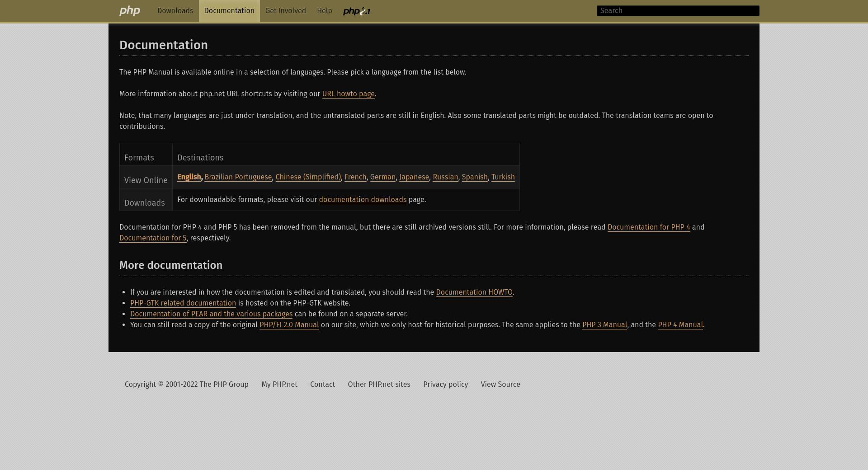View the manual in Brazilian Portuguese
This screenshot has height=470, width=868.
[238, 177]
